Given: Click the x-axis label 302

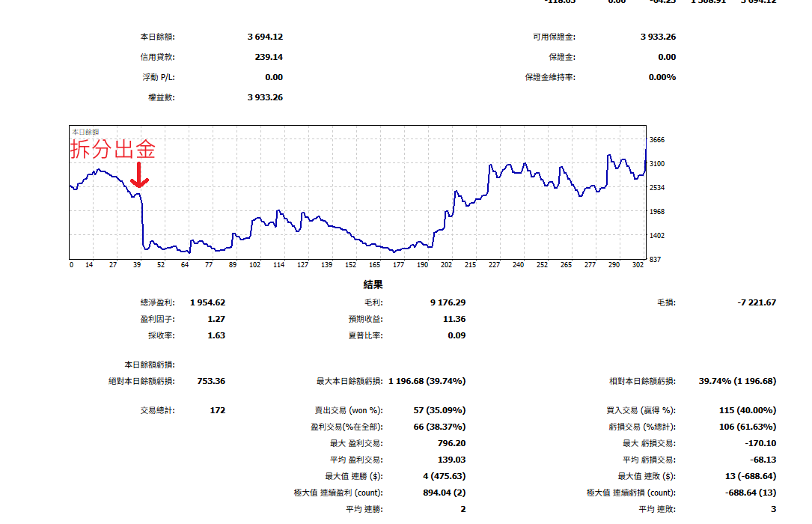Looking at the screenshot, I should coord(638,264).
